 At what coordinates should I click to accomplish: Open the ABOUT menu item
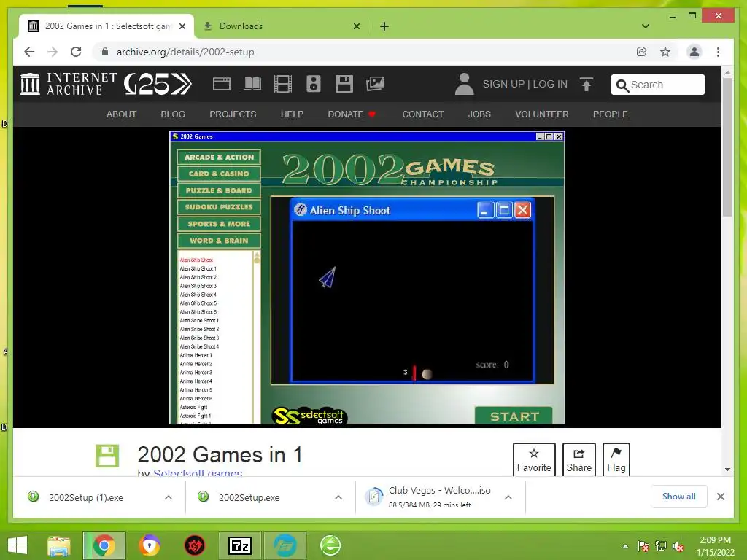point(122,114)
